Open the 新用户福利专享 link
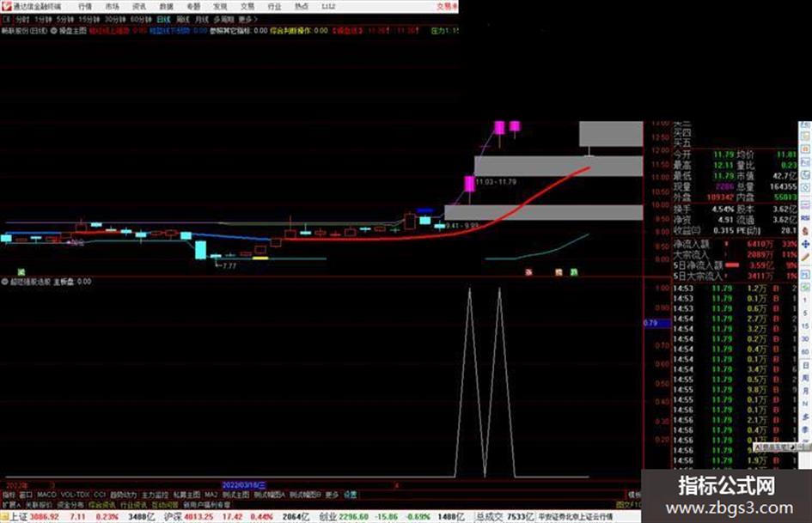The height and width of the screenshot is (523, 812). point(206,504)
